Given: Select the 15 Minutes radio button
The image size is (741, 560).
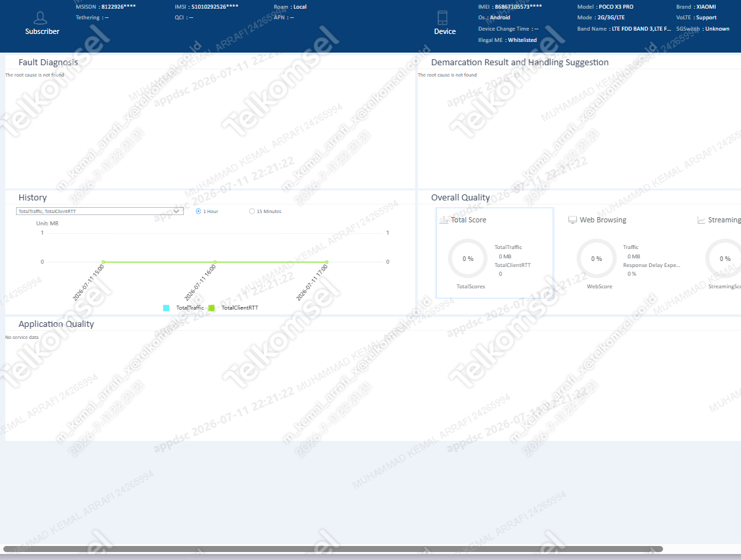Looking at the screenshot, I should click(x=252, y=211).
